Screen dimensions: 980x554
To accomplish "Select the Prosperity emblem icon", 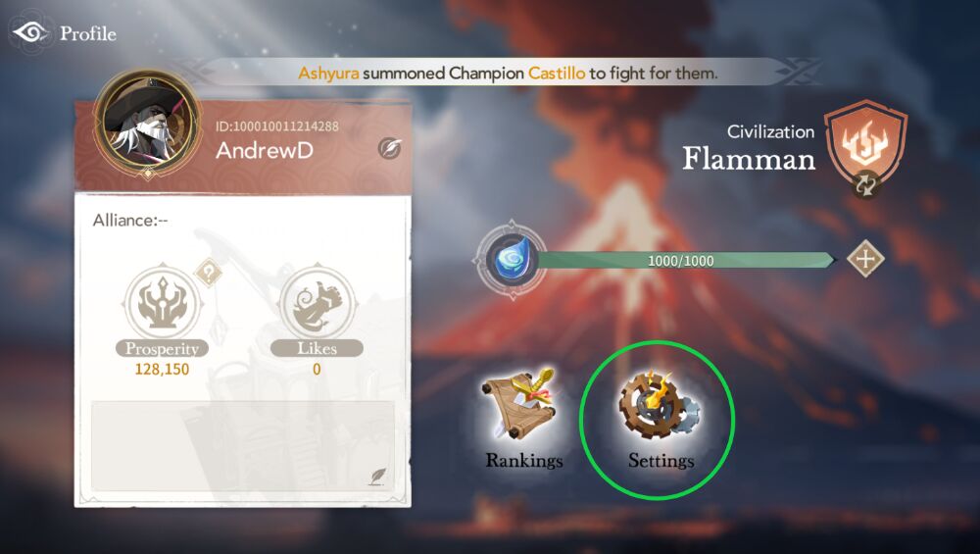I will tap(163, 303).
